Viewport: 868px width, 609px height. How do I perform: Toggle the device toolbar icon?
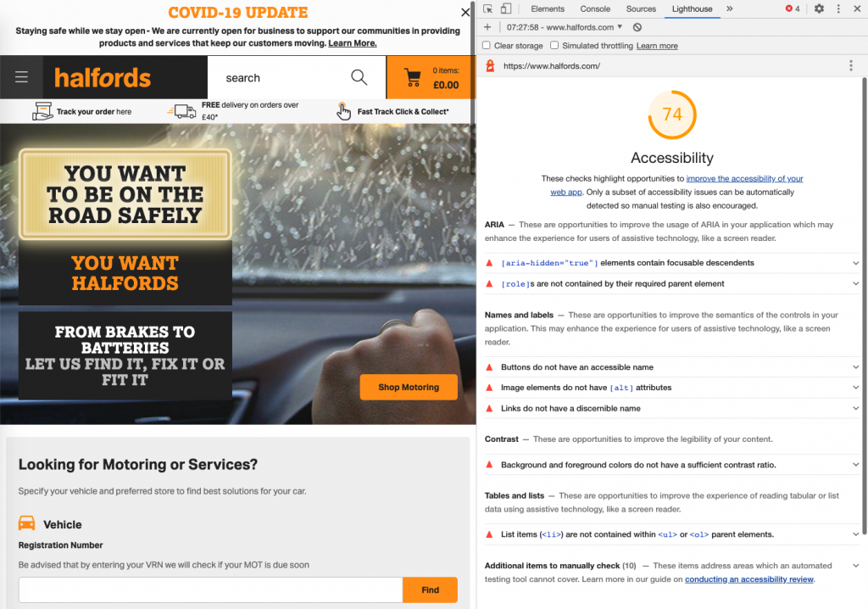[506, 8]
